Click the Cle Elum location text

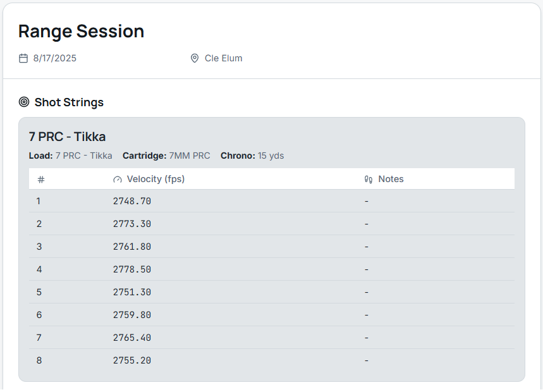(223, 58)
